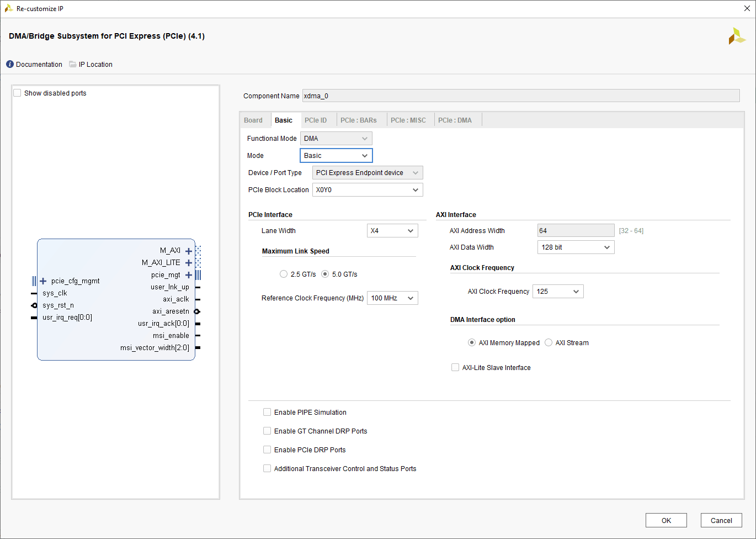This screenshot has height=539, width=756.
Task: Open the Lane Width dropdown
Action: click(392, 231)
